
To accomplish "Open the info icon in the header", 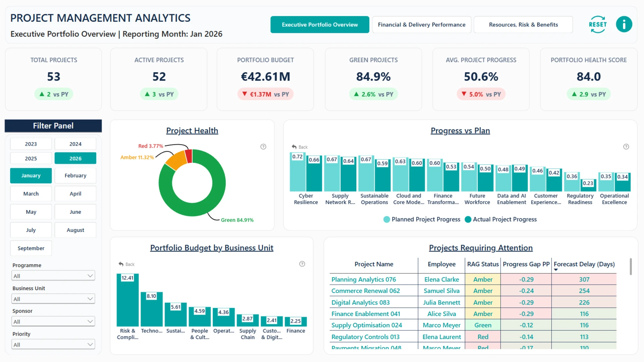I will click(624, 24).
